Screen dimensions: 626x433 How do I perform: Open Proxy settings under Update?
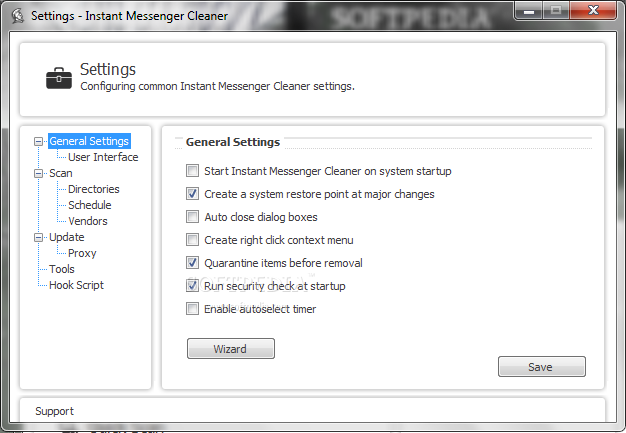82,253
